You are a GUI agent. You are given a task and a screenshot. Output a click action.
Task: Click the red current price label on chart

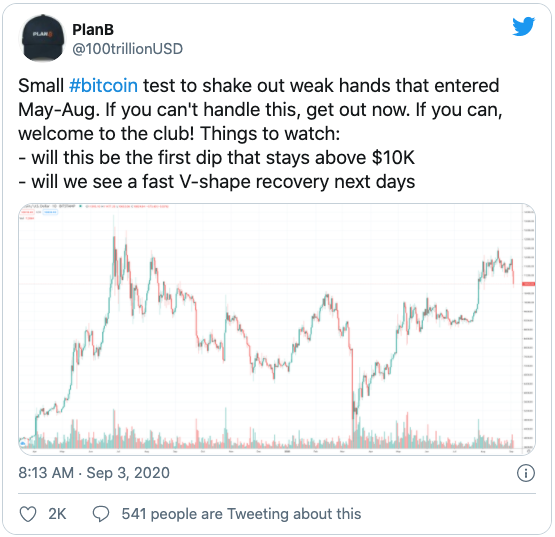[x=529, y=284]
